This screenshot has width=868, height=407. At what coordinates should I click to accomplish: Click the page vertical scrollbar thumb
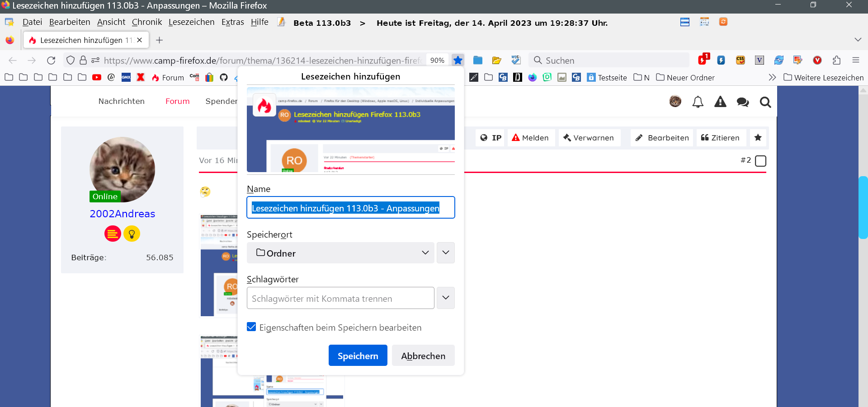coord(863,207)
